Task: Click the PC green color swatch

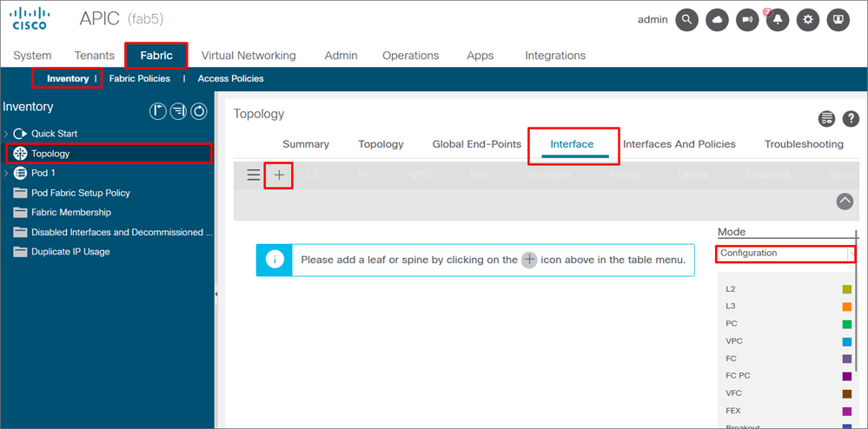Action: (x=846, y=324)
